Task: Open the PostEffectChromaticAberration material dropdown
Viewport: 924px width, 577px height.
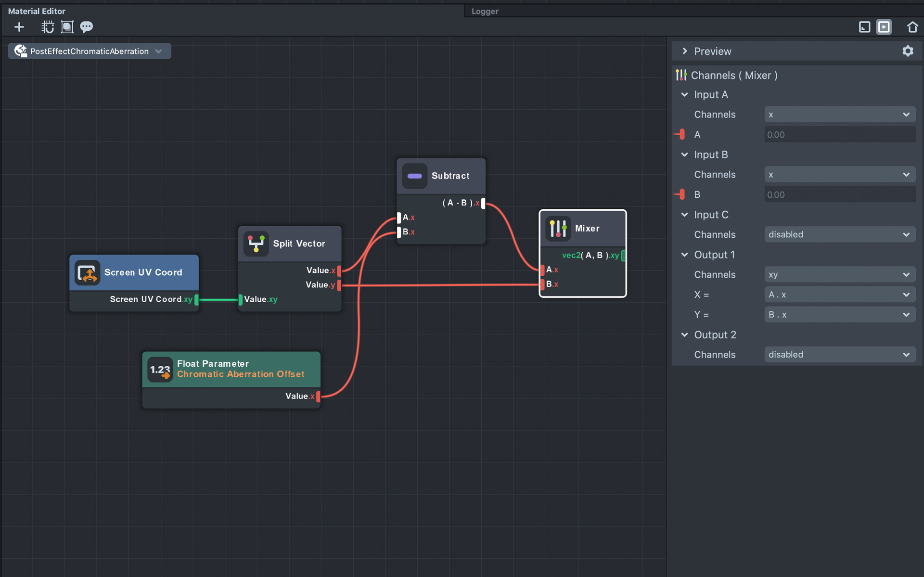Action: point(90,51)
